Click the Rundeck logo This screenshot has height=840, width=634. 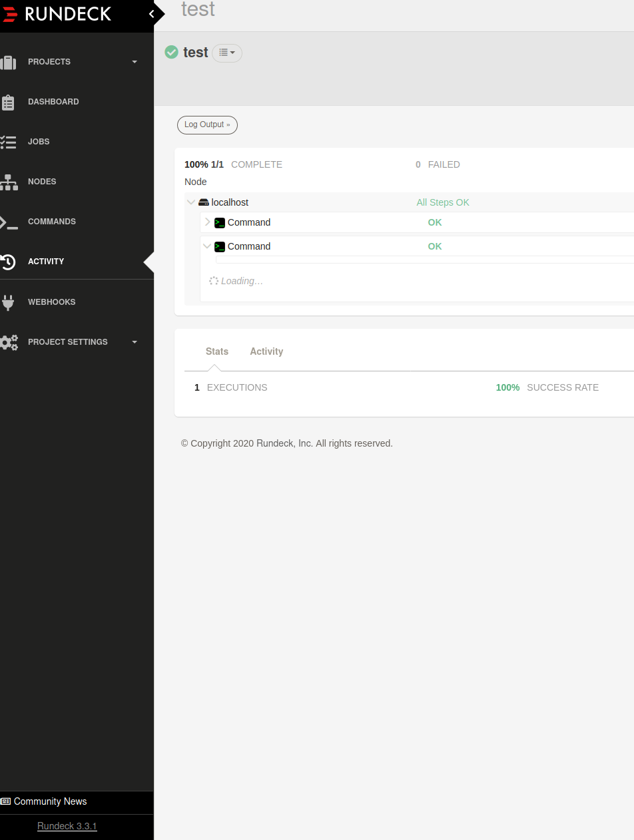pos(57,13)
